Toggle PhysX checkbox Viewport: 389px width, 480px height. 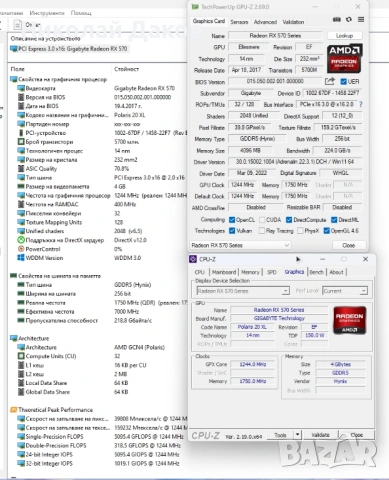pyautogui.click(x=300, y=231)
